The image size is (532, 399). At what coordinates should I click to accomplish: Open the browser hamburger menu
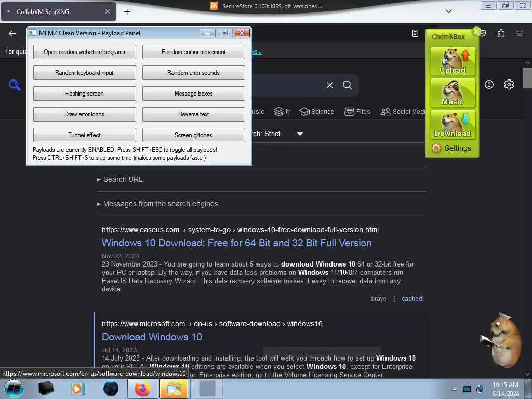pyautogui.click(x=519, y=33)
